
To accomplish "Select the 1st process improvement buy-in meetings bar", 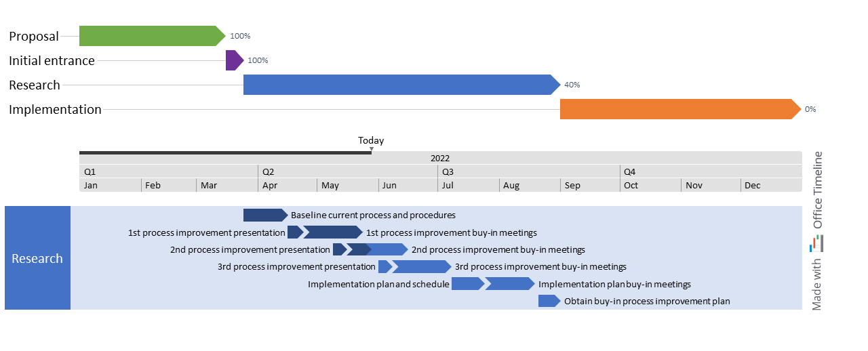I will click(x=332, y=232).
